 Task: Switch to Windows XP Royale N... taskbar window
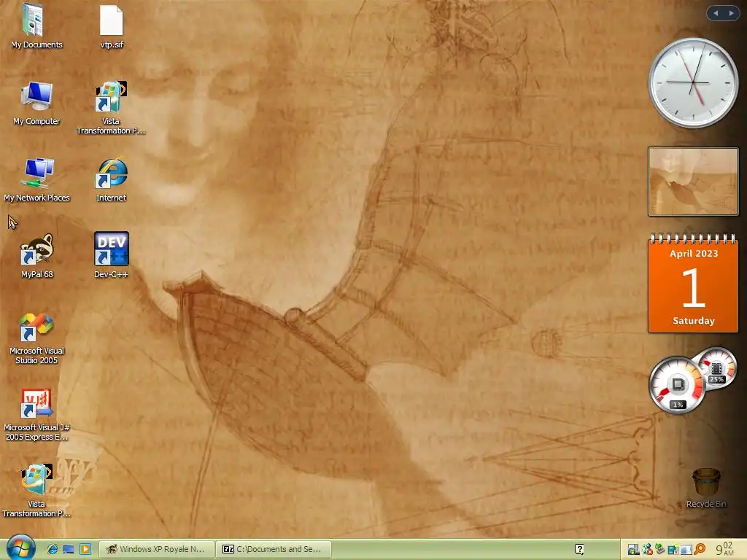156,549
